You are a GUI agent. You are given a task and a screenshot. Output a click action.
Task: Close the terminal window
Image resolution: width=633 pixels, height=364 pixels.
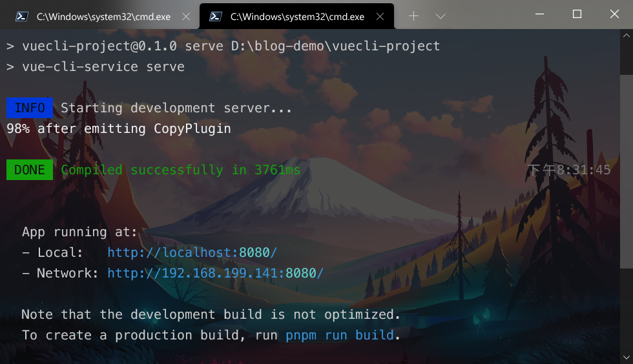(614, 15)
